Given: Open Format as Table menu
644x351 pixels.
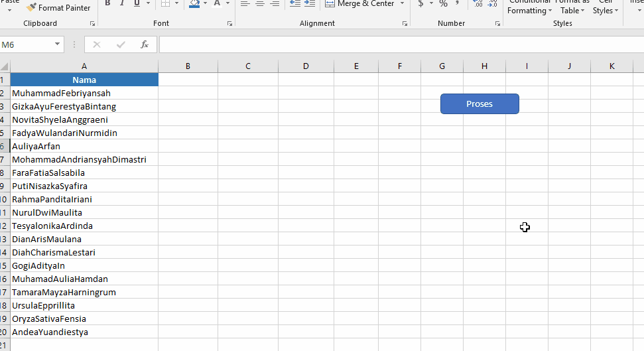Looking at the screenshot, I should pyautogui.click(x=572, y=7).
